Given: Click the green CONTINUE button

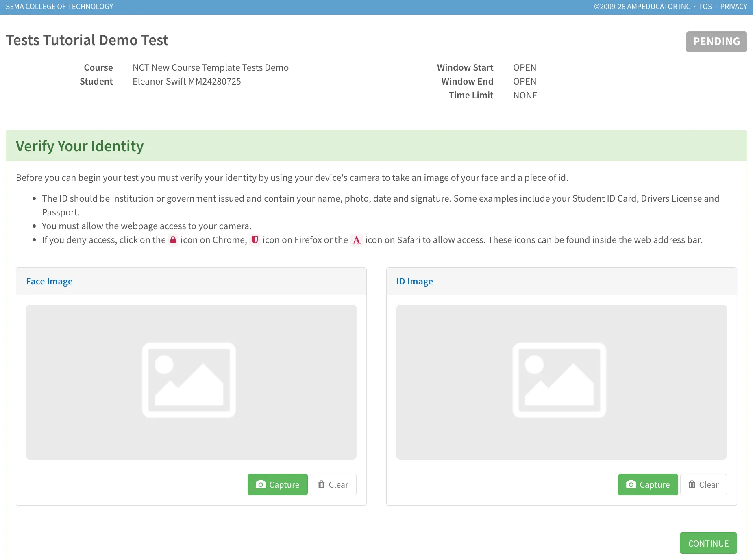Looking at the screenshot, I should 708,543.
